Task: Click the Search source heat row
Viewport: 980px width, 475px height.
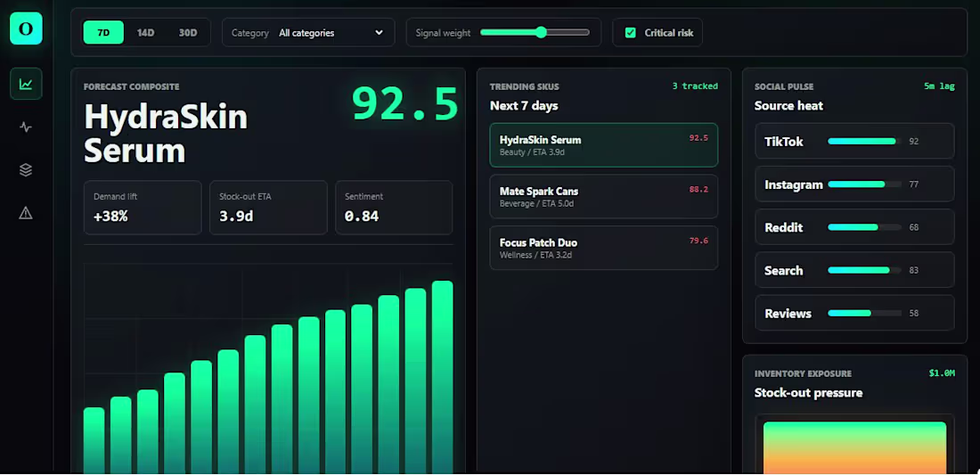Action: tap(854, 270)
